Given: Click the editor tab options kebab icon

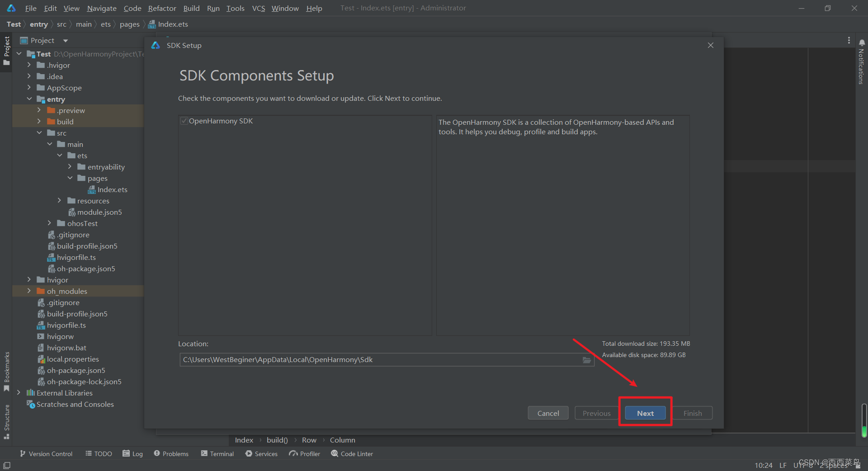Looking at the screenshot, I should click(x=849, y=40).
